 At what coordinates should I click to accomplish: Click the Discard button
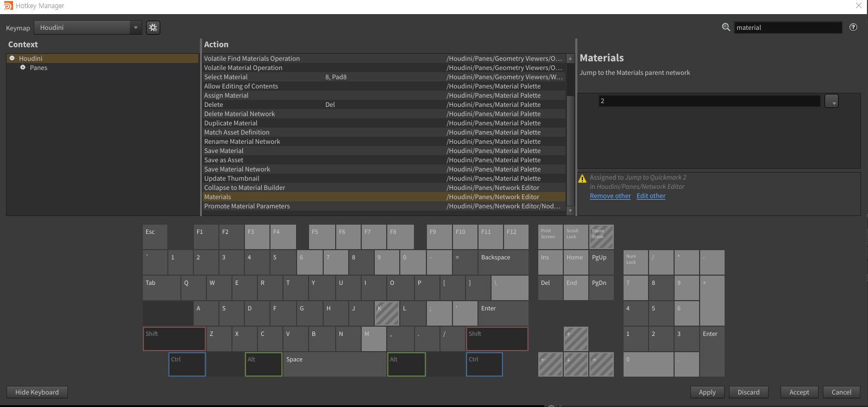tap(749, 392)
